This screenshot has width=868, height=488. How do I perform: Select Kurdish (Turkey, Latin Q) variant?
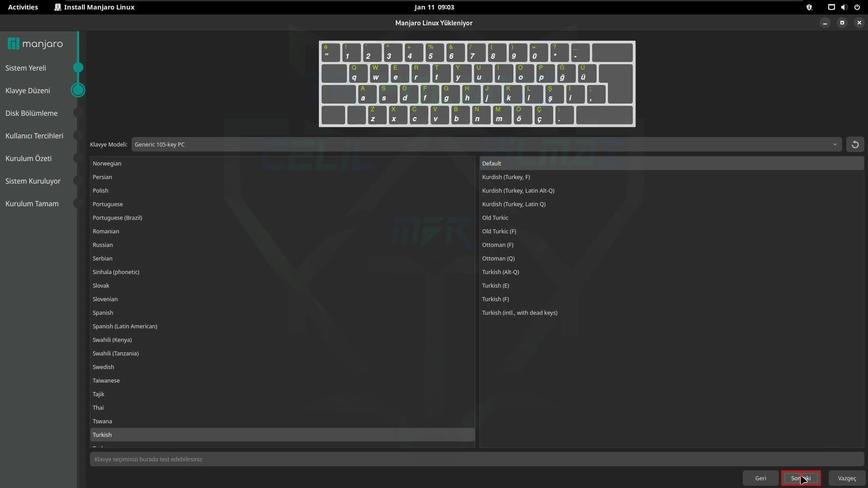click(672, 204)
